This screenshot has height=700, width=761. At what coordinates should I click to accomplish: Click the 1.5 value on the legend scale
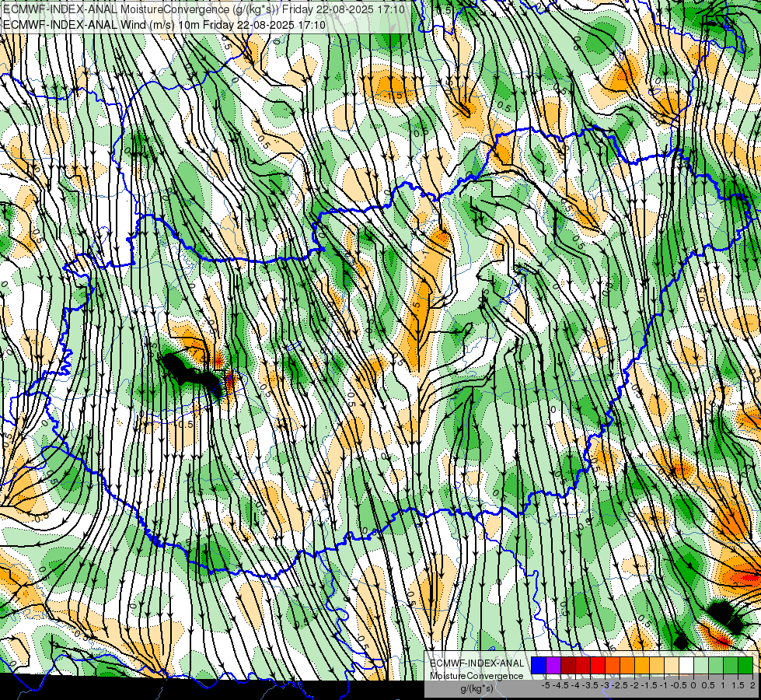(x=738, y=685)
